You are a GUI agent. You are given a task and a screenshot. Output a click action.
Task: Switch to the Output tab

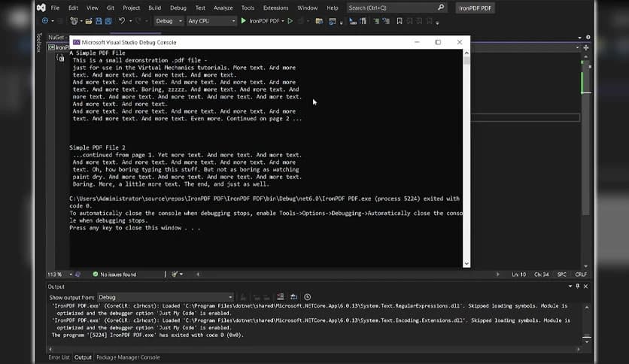point(83,357)
